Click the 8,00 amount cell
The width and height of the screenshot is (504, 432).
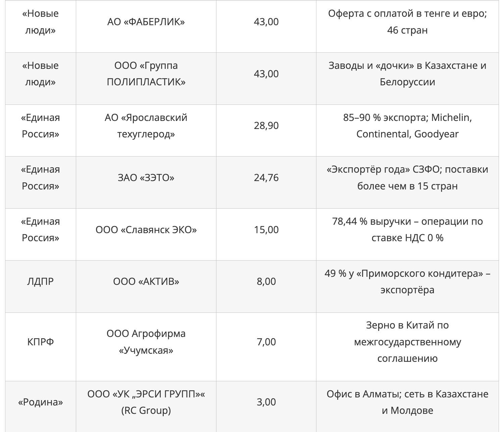[266, 282]
